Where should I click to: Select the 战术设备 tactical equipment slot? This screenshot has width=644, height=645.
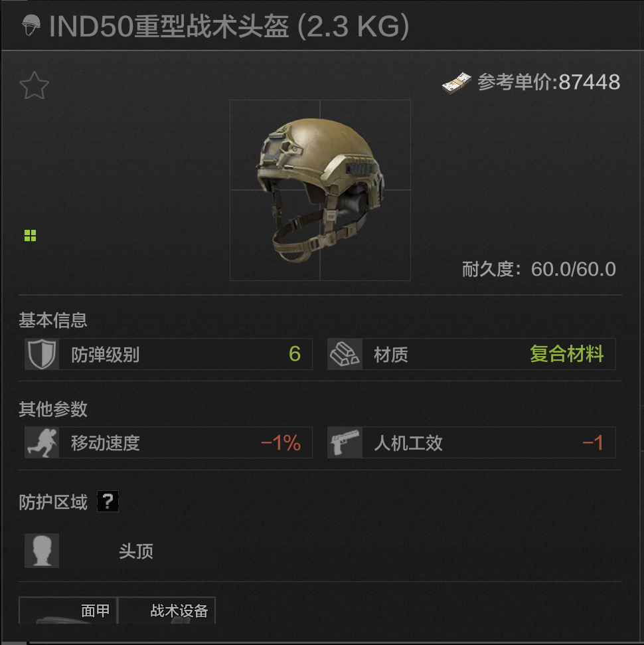pos(167,610)
